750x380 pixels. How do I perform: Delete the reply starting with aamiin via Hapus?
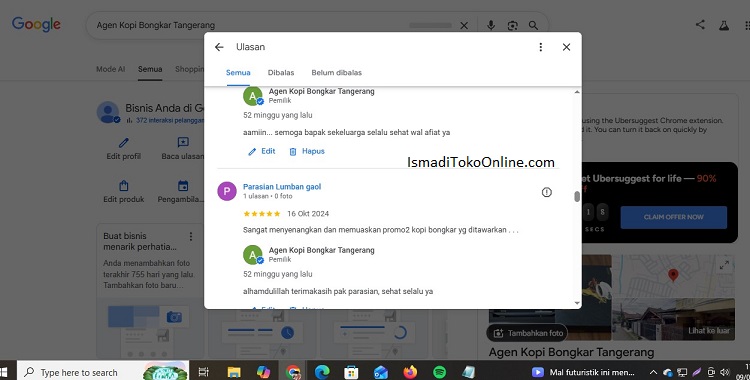[x=307, y=151]
